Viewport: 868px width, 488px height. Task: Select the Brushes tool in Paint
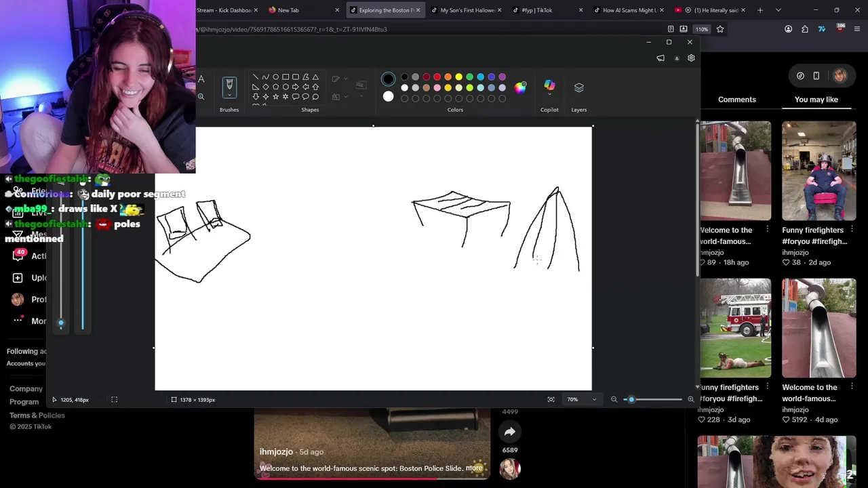click(x=229, y=87)
